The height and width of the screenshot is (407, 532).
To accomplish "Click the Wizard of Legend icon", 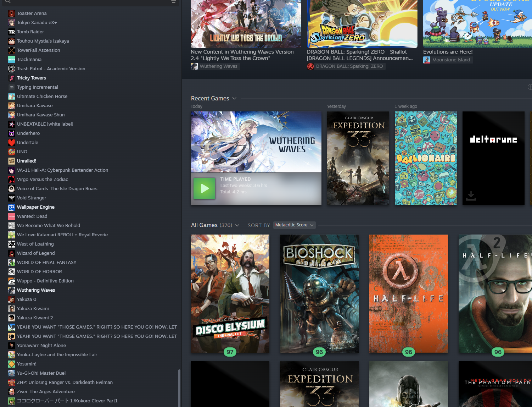I will (12, 253).
